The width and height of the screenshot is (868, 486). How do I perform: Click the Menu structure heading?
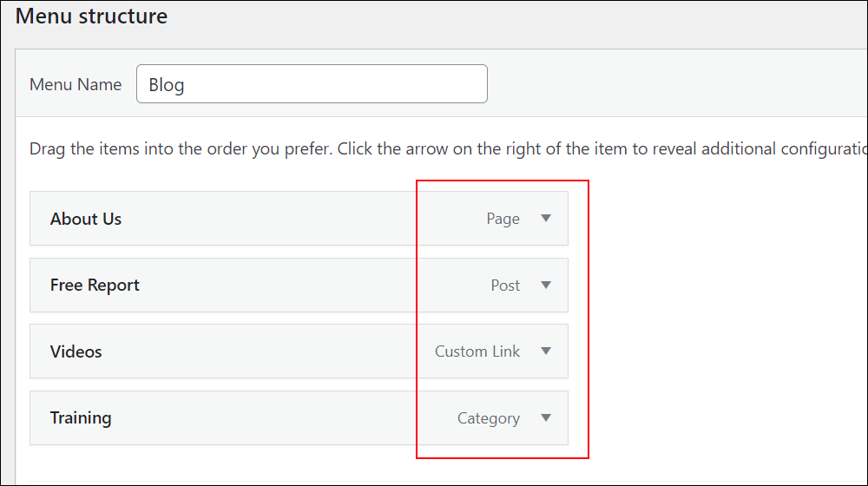click(x=91, y=16)
